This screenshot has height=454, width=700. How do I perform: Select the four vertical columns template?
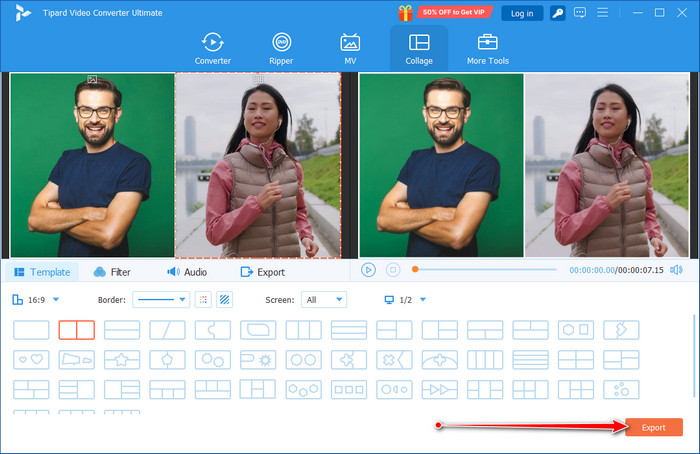(485, 359)
